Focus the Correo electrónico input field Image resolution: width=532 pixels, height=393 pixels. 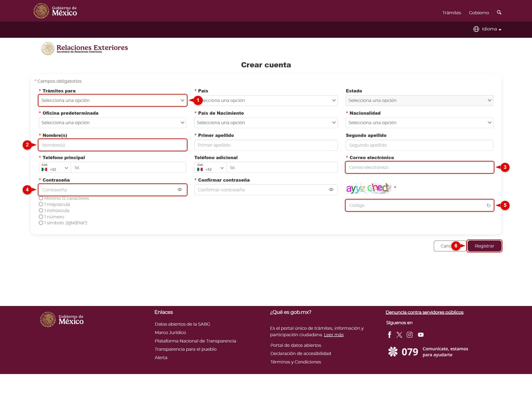click(x=419, y=168)
